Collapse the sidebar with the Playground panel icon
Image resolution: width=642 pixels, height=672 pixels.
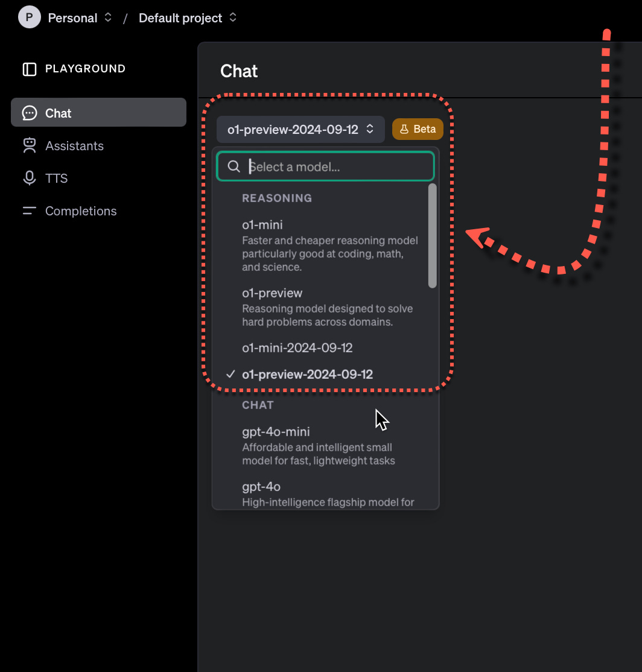click(30, 69)
